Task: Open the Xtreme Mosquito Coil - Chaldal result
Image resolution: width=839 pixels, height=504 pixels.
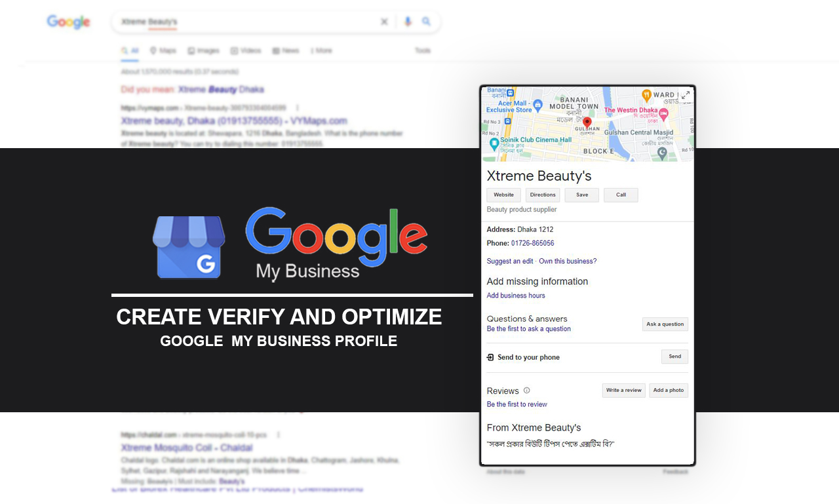Action: (187, 448)
